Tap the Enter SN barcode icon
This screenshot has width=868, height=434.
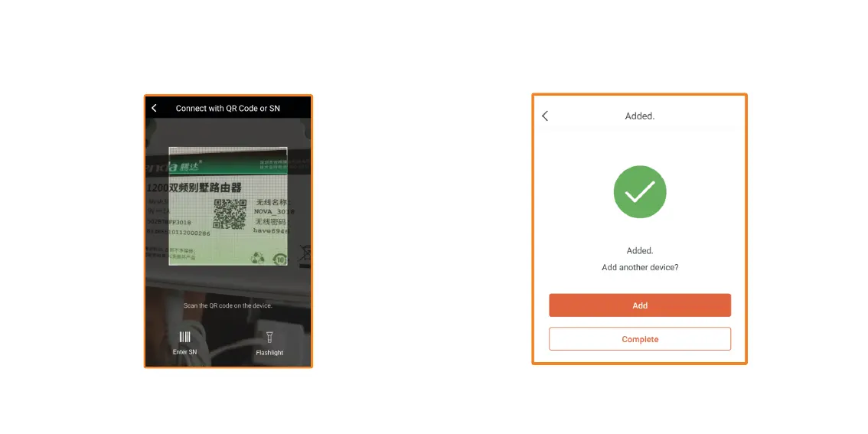(184, 337)
